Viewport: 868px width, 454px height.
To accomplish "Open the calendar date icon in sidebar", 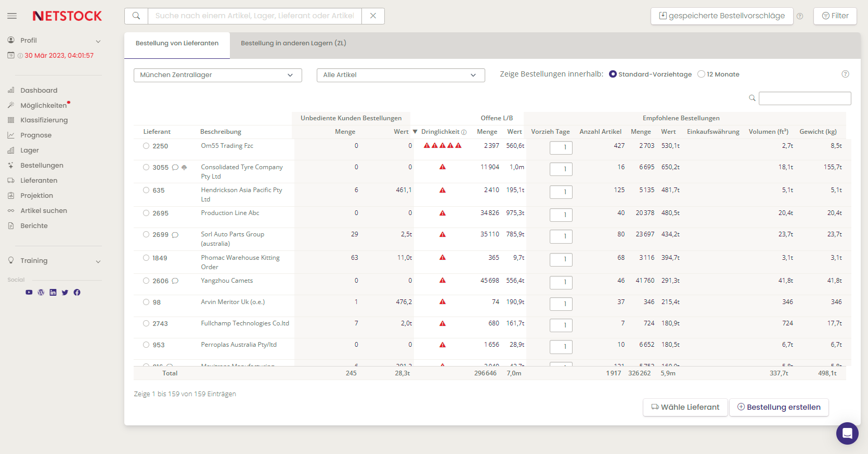I will [x=11, y=55].
